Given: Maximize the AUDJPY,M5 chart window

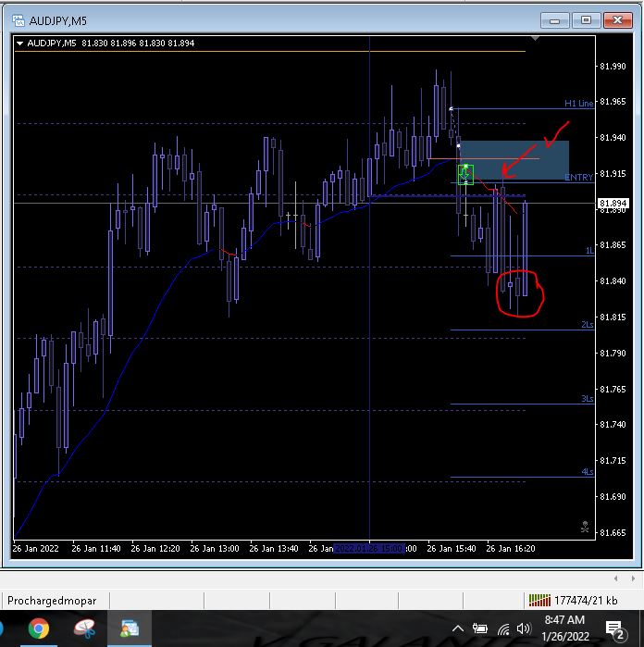Looking at the screenshot, I should pos(586,20).
